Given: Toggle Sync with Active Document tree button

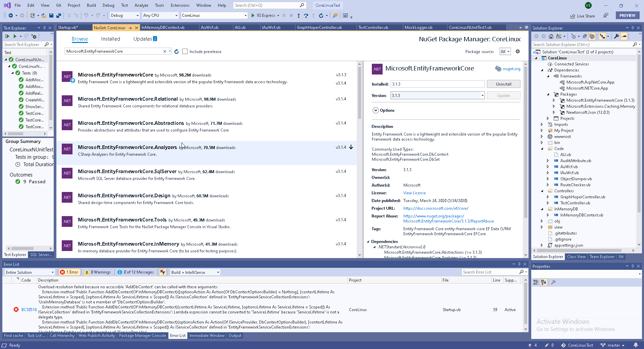Looking at the screenshot, I should click(602, 36).
